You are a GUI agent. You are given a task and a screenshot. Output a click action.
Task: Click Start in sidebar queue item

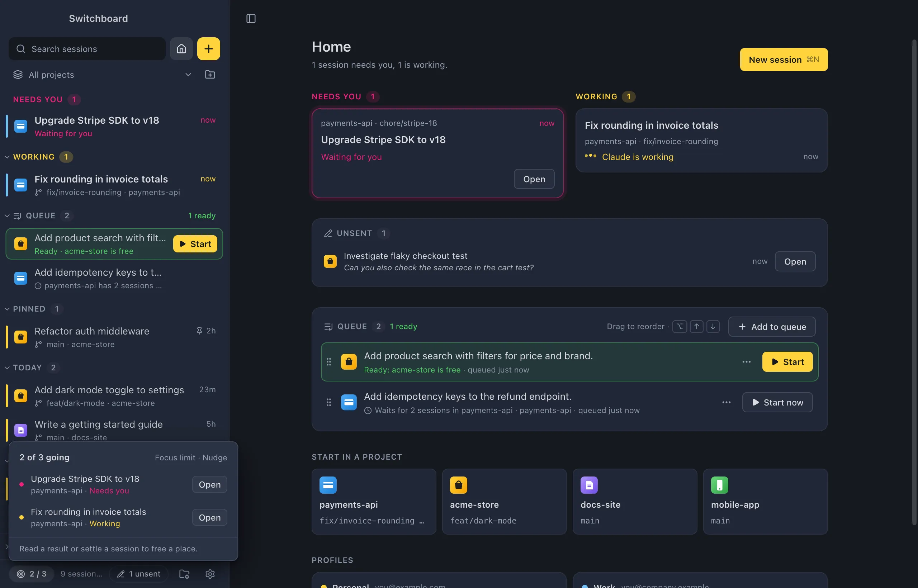(195, 243)
